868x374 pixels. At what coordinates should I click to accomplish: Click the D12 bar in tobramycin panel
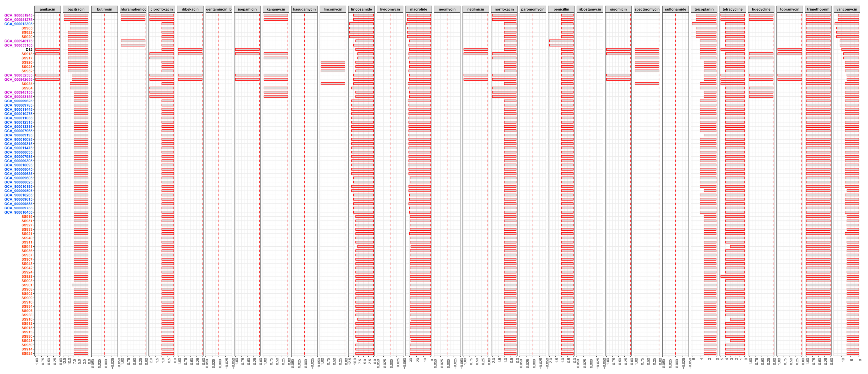point(790,49)
